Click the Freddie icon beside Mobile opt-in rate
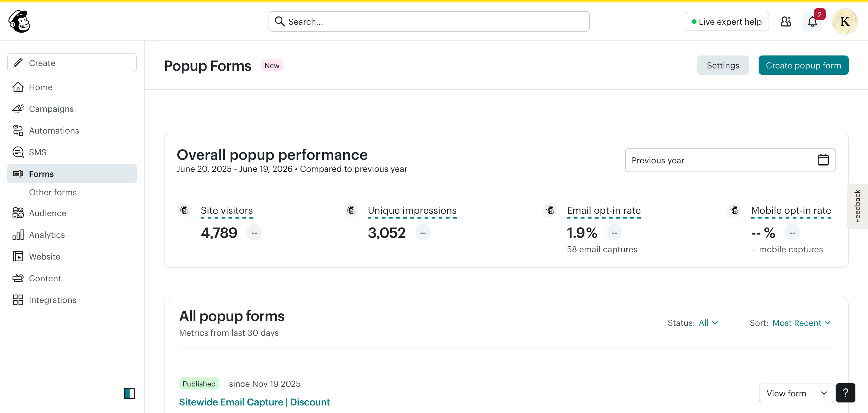This screenshot has height=413, width=868. pos(734,210)
